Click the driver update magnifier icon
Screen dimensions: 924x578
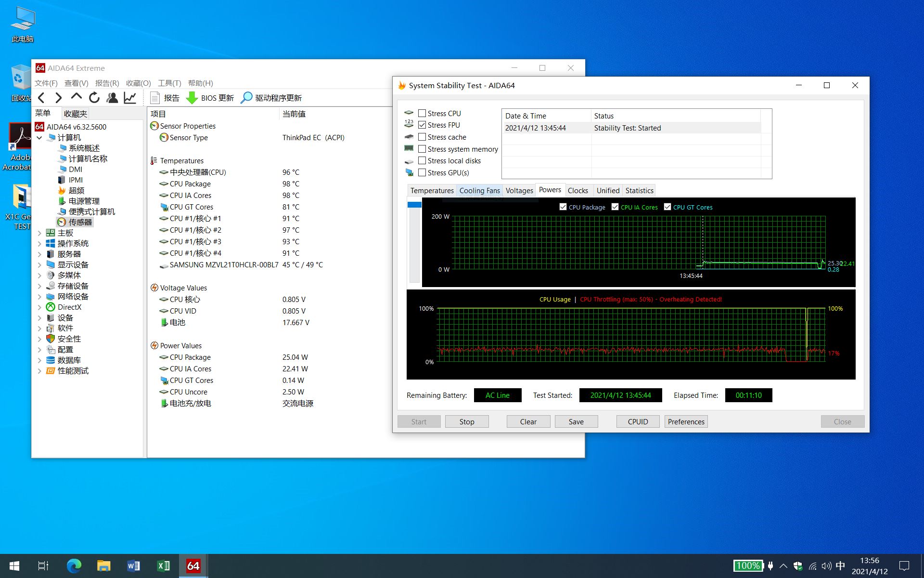pyautogui.click(x=246, y=98)
